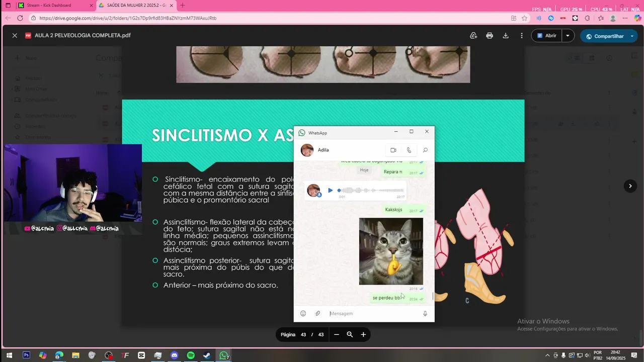Close the Stream - Kick Dashboard tab
644x362 pixels.
tap(91, 5)
